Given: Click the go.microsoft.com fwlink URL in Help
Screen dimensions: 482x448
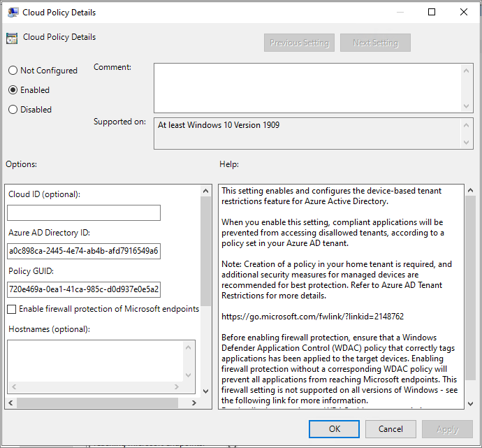Looking at the screenshot, I should pyautogui.click(x=312, y=317).
